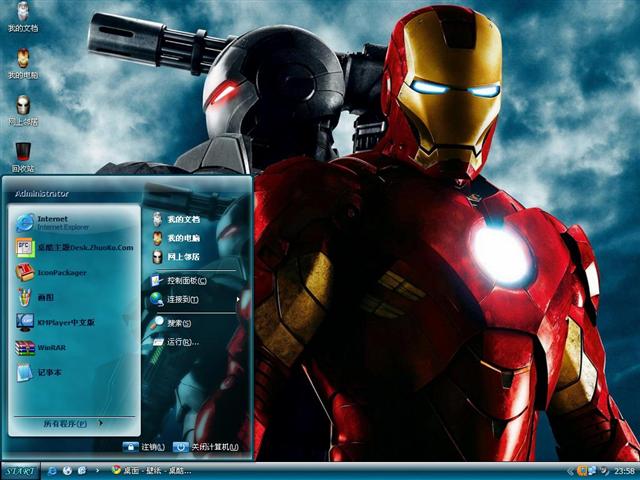Image resolution: width=640 pixels, height=480 pixels.
Task: Launch IconPackager from start menu
Action: pyautogui.click(x=74, y=273)
